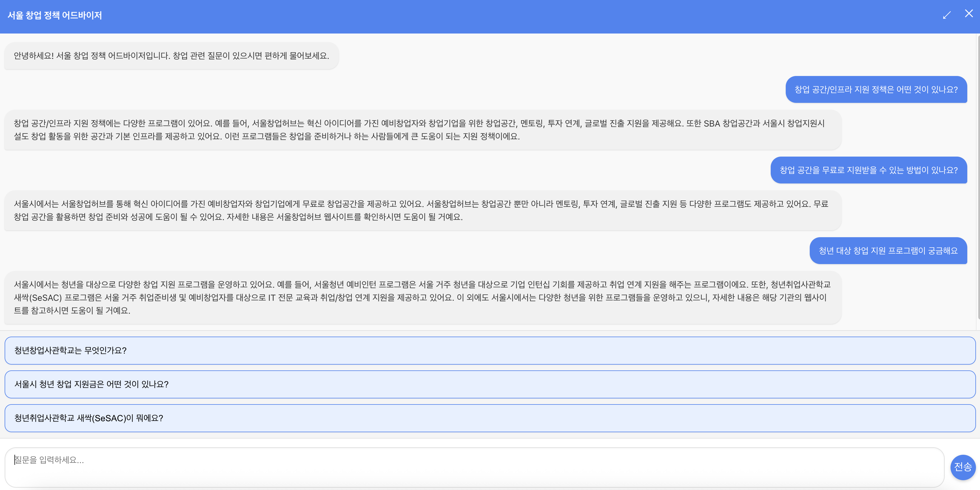Select suggestion 청년취업사관학교 새싹(SeSAC)이 뭐에요?

click(x=490, y=418)
